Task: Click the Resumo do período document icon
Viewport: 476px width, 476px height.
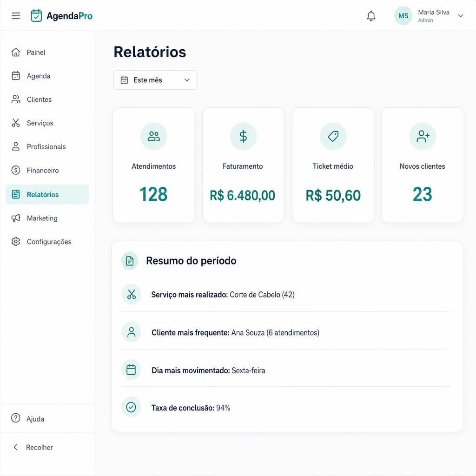Action: coord(130,261)
